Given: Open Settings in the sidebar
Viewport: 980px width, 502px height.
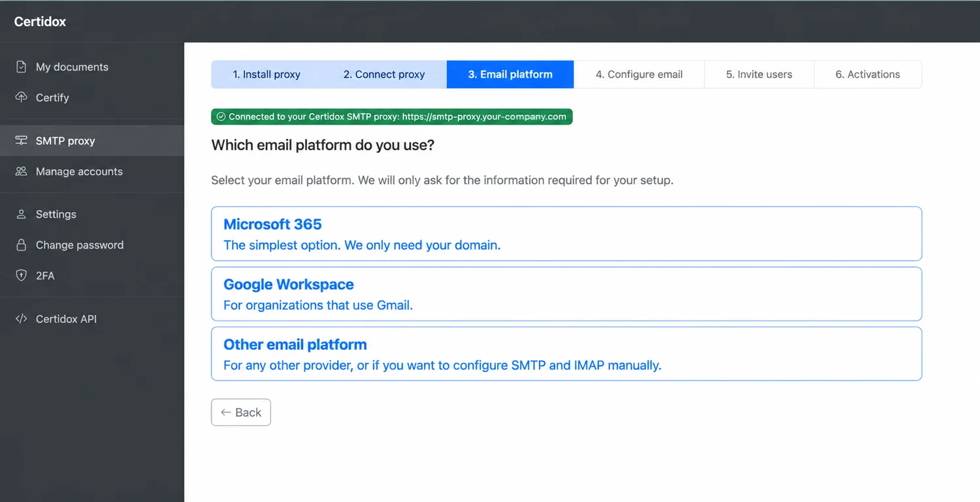Looking at the screenshot, I should pos(92,214).
